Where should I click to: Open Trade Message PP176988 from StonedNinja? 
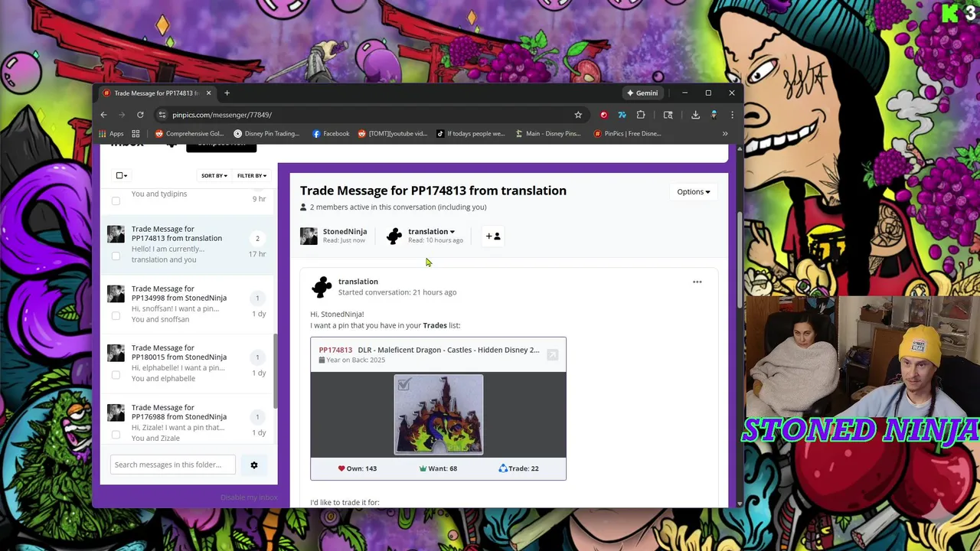click(179, 412)
